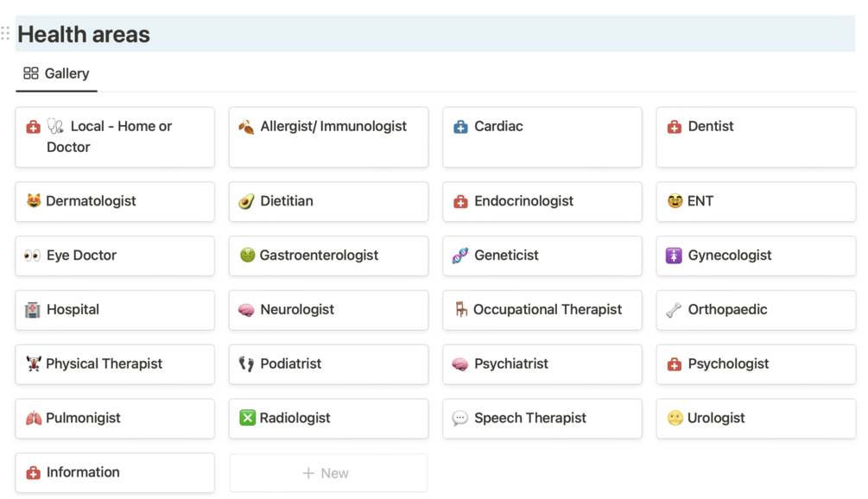Click the DNA icon beside Geneticist
This screenshot has width=868, height=499.
click(x=460, y=256)
